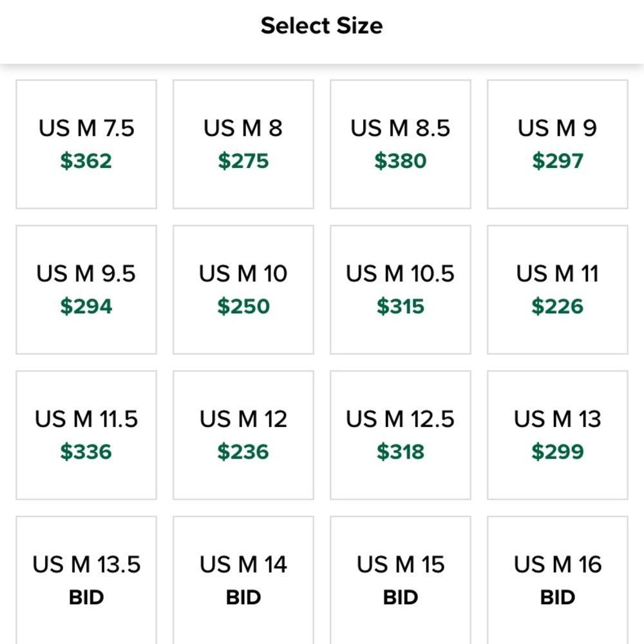Choose US M 10 at $250
644x644 pixels.
tap(243, 290)
